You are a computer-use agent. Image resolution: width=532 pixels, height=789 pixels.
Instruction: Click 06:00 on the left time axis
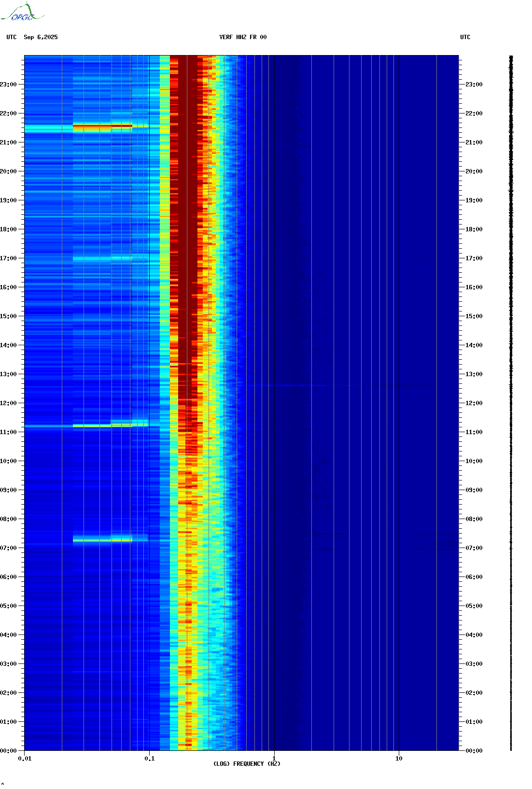tap(8, 577)
